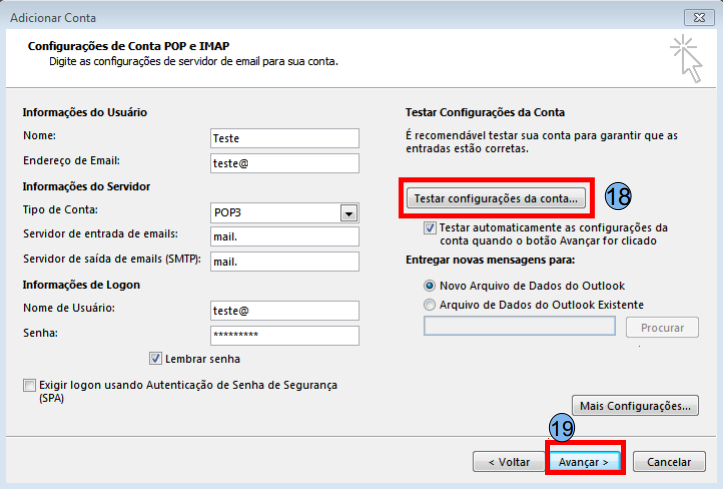
Task: Click the cursor wizard icon in header
Action: click(x=685, y=57)
